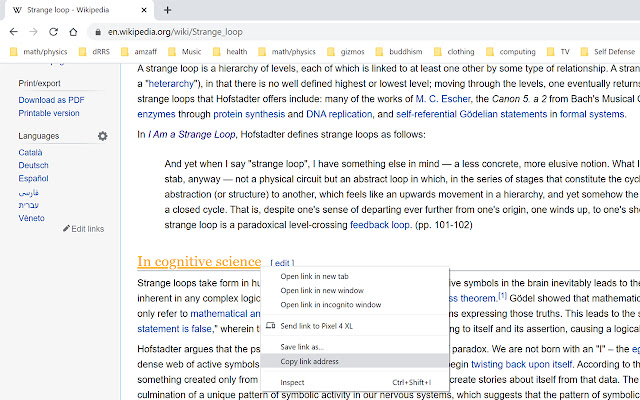640x400 pixels.
Task: Open the I Am a Strange Loop link
Action: point(191,135)
